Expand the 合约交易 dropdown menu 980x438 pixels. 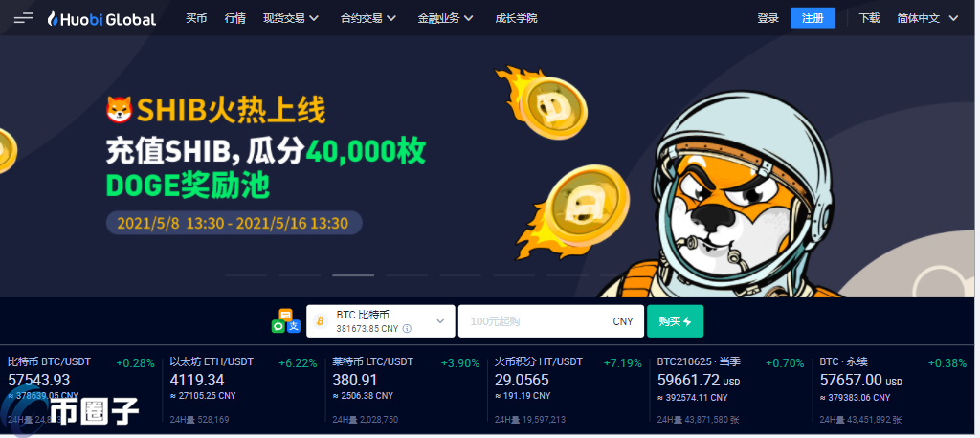click(368, 18)
